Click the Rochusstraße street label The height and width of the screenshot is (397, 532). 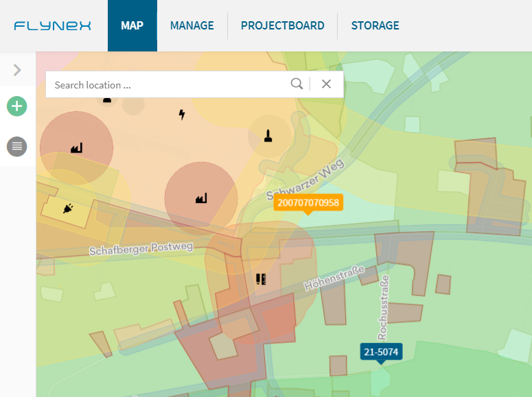[x=383, y=307]
